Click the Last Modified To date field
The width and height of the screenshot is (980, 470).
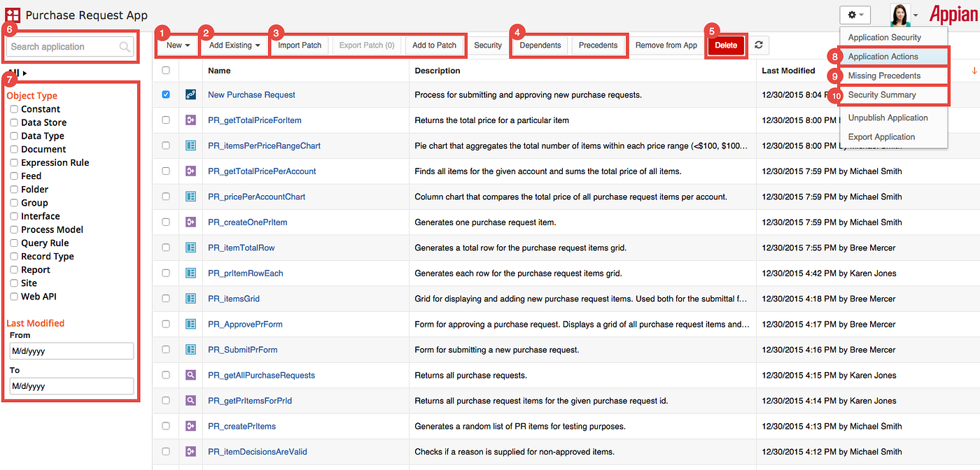point(71,386)
